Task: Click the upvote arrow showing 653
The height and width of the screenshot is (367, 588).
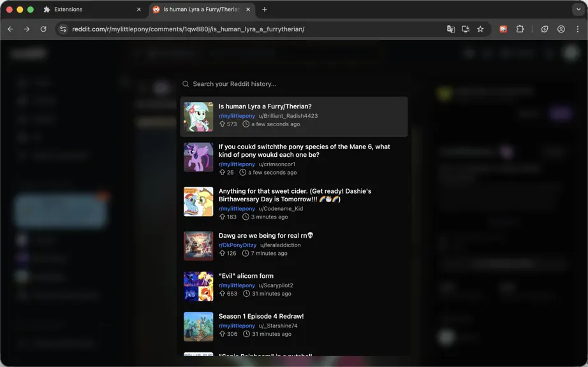Action: pos(223,294)
